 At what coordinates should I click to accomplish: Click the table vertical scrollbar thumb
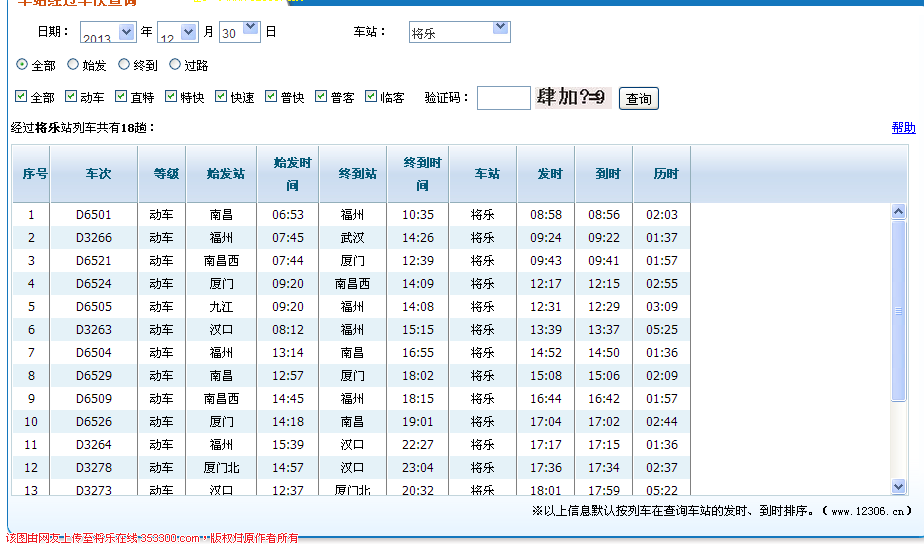click(x=899, y=311)
